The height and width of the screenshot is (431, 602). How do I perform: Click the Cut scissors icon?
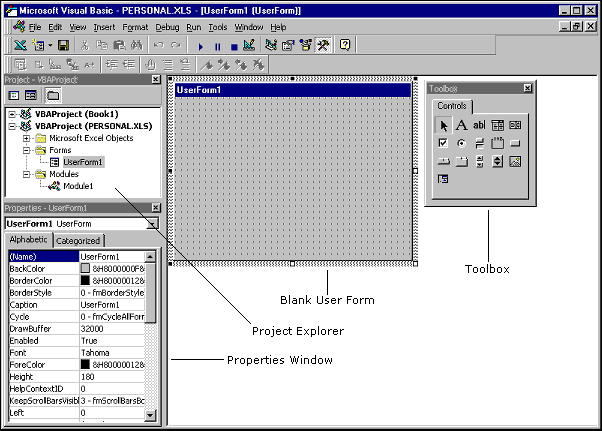84,45
